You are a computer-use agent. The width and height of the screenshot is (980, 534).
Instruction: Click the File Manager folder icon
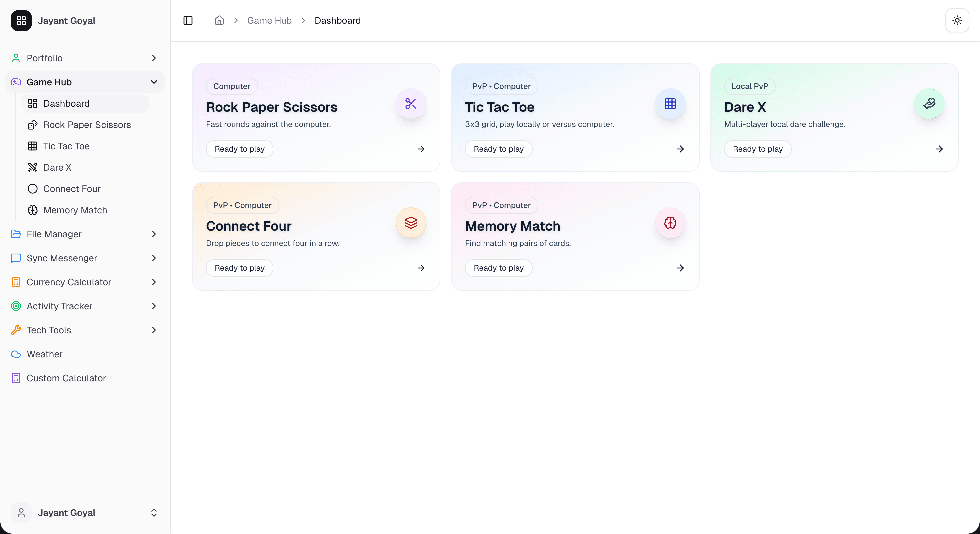pos(16,234)
